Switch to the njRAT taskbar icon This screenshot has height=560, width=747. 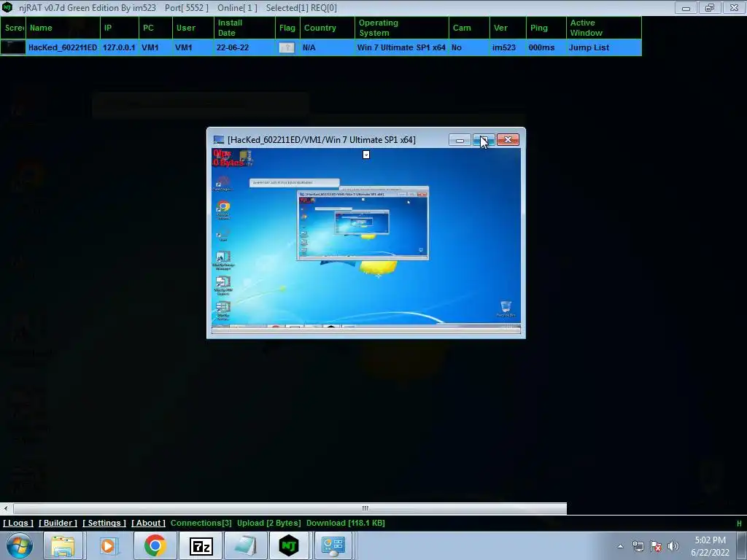(x=289, y=545)
